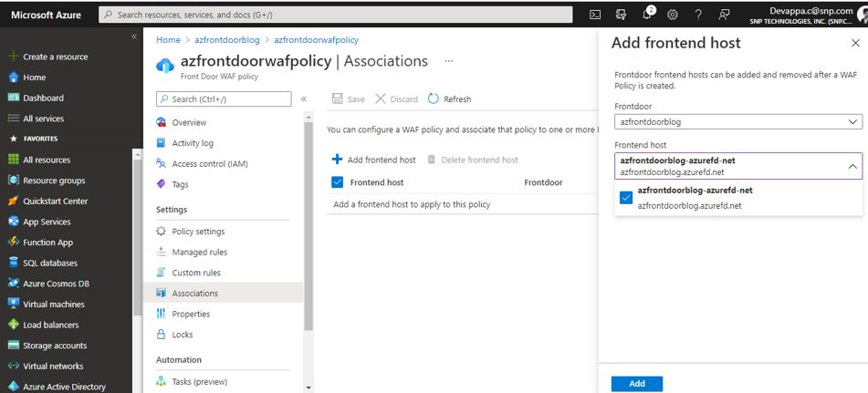Open App Services icon
The width and height of the screenshot is (868, 393).
tap(14, 221)
